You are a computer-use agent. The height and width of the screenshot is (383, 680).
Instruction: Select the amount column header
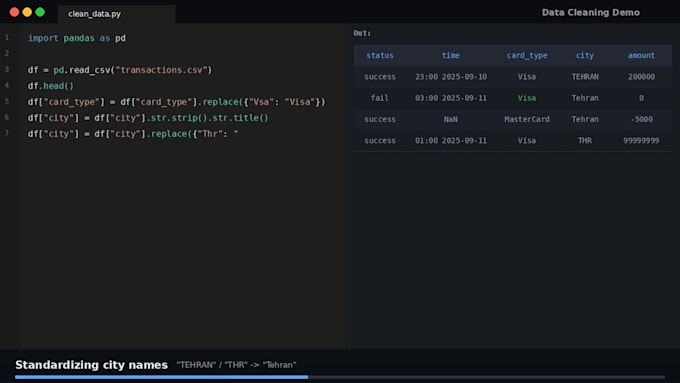(x=641, y=56)
